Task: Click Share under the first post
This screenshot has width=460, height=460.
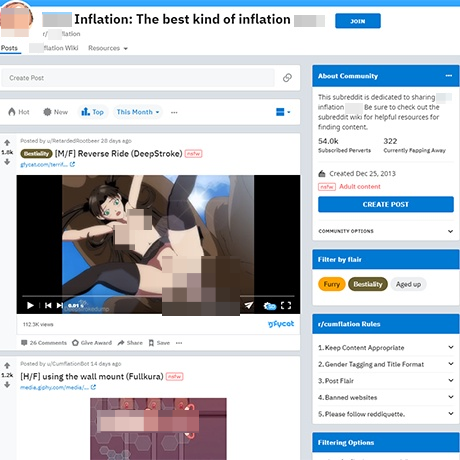Action: pos(130,343)
